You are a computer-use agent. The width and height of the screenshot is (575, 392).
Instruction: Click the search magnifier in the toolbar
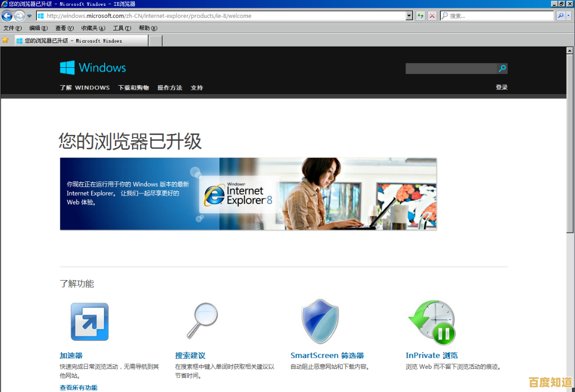[x=560, y=16]
